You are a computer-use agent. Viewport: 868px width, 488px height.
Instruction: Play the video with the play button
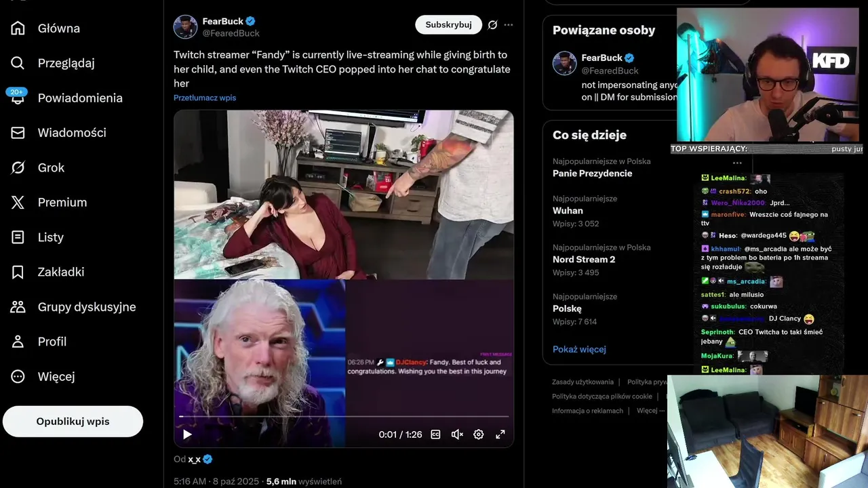187,434
